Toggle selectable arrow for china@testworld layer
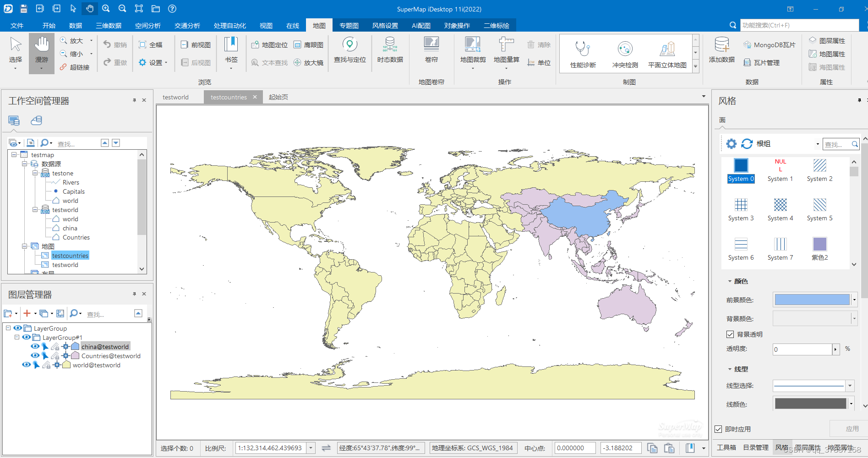 [45, 347]
